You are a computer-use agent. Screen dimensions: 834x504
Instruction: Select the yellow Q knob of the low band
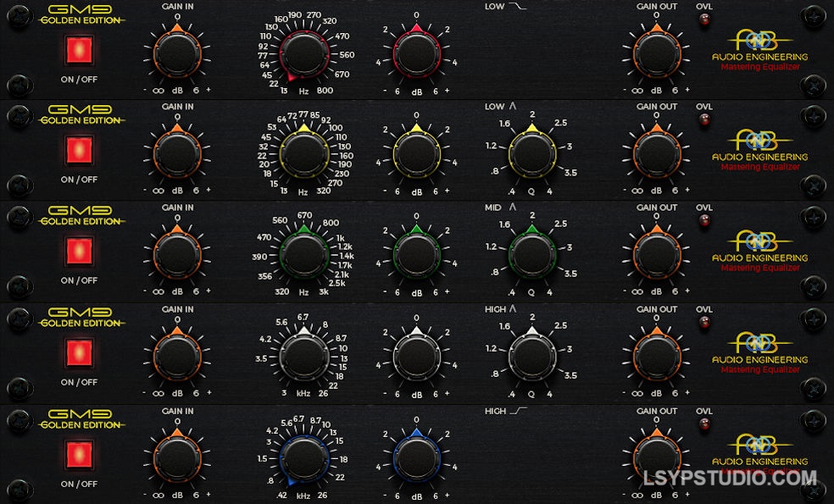(x=531, y=154)
